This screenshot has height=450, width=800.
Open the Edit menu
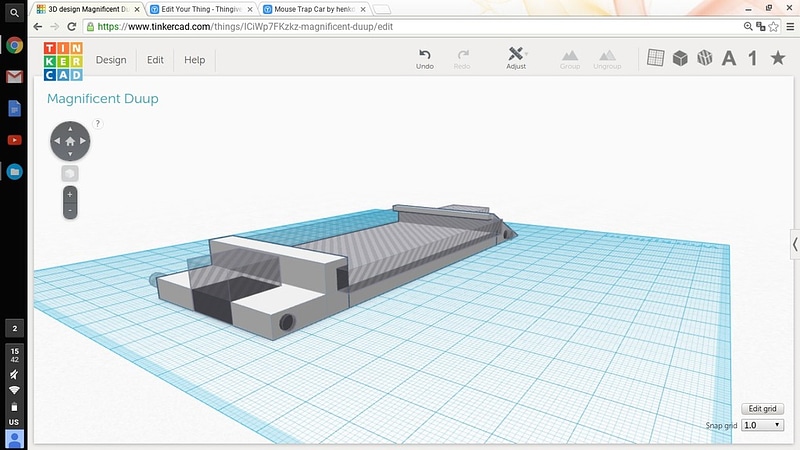tap(155, 60)
